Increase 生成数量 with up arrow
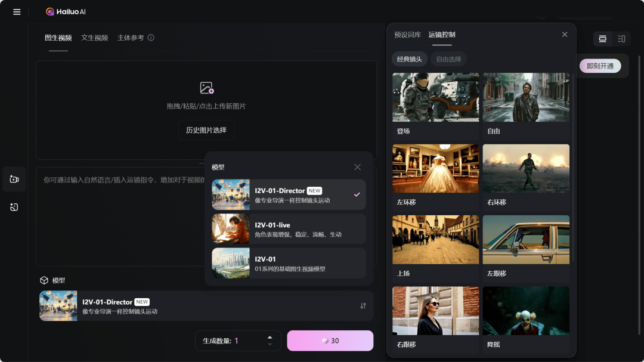Viewport: 644px width, 362px height. tap(270, 338)
